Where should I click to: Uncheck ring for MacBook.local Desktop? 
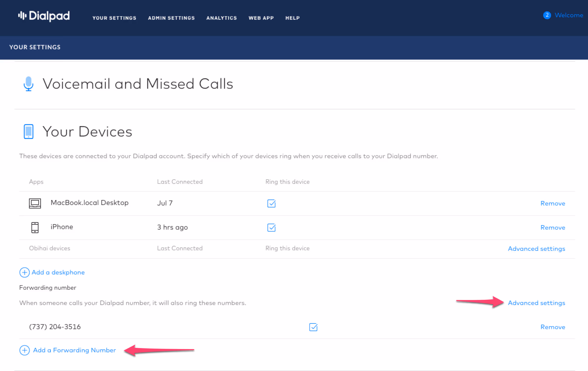(271, 203)
